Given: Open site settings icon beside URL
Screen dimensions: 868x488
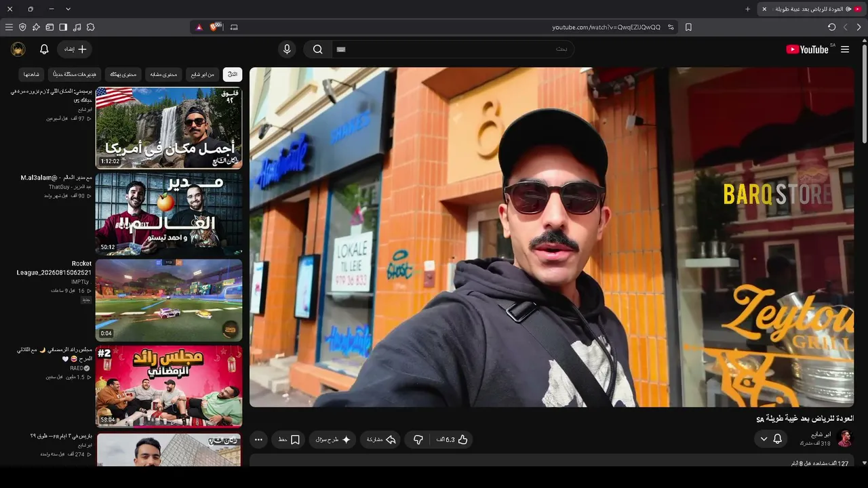Looking at the screenshot, I should tap(671, 27).
